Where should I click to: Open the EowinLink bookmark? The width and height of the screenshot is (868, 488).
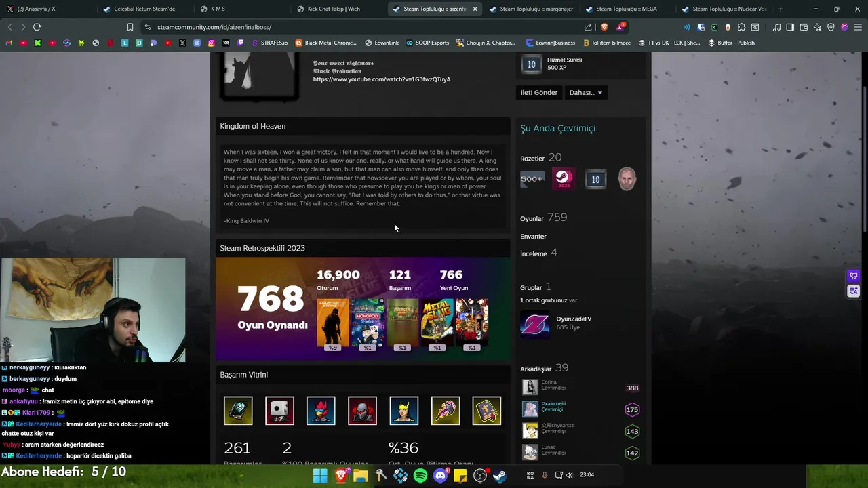[382, 43]
